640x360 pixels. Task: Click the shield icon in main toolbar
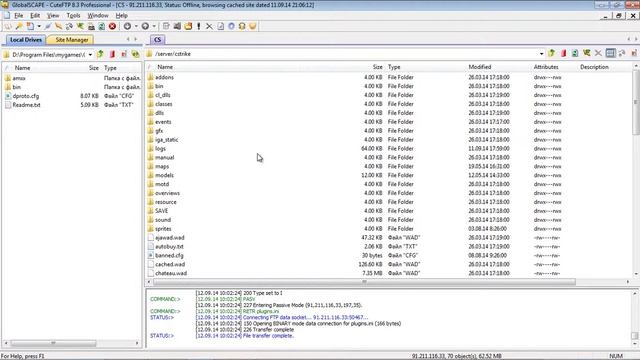[x=253, y=26]
